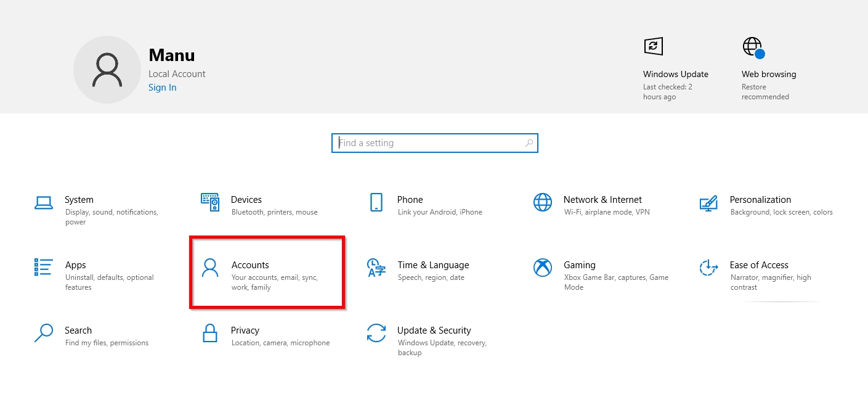Click the Update & Security title text
Viewport: 868px width, 402px height.
(x=434, y=330)
